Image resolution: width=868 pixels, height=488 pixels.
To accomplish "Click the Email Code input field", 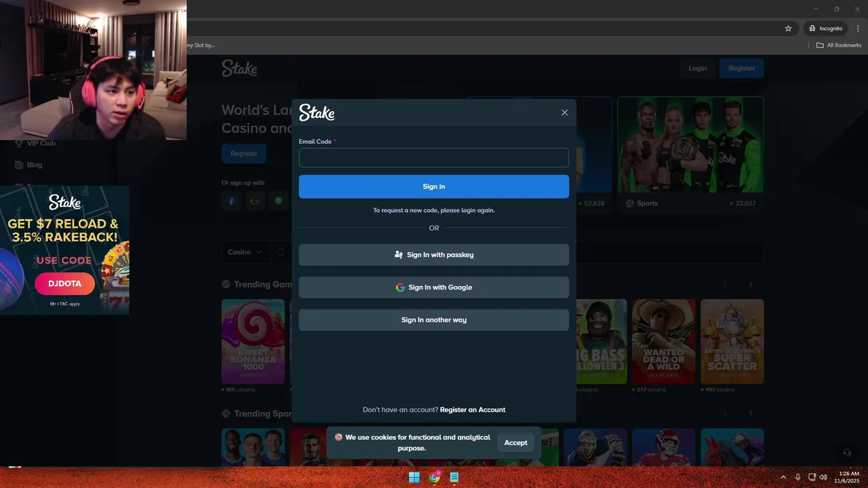I will (434, 158).
